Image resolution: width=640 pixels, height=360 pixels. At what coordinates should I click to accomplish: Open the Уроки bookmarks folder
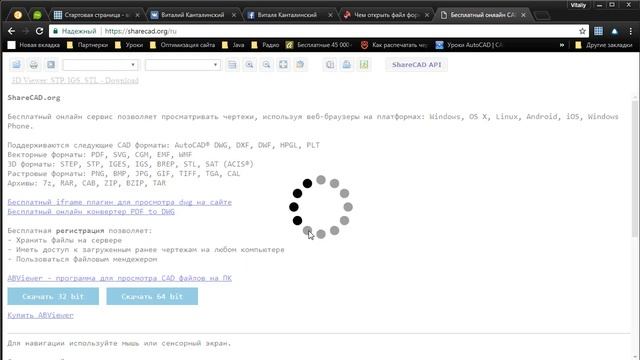point(129,45)
